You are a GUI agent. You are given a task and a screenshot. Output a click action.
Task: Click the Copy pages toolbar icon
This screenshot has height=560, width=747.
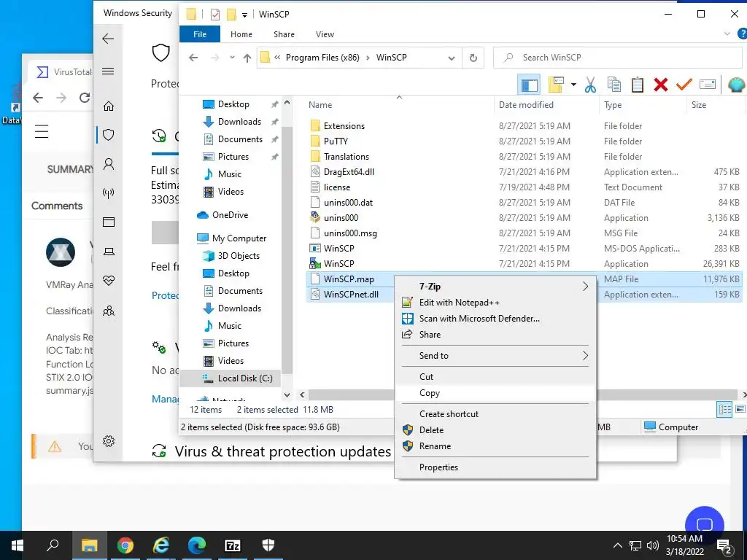tap(614, 85)
